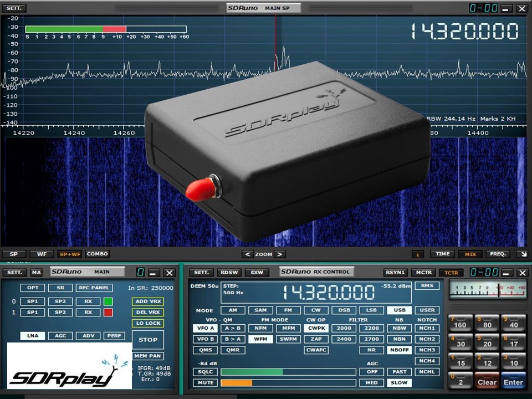Click ADD VRX
Image resolution: width=532 pixels, height=399 pixels.
point(148,301)
